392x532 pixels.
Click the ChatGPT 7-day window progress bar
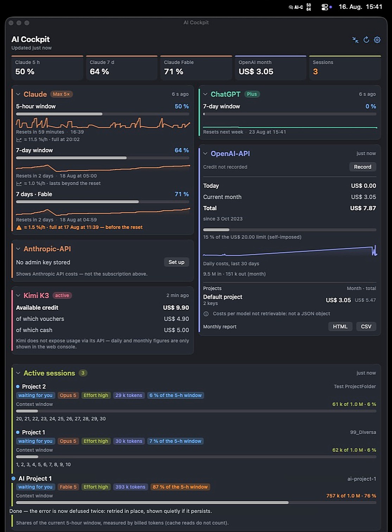click(290, 114)
